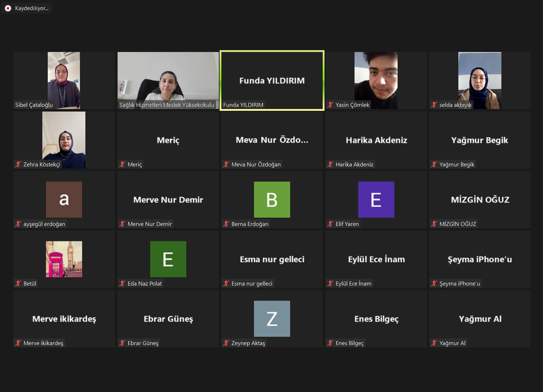Image resolution: width=543 pixels, height=392 pixels.
Task: Click the Kaydediliyor recording status label
Action: tap(33, 8)
